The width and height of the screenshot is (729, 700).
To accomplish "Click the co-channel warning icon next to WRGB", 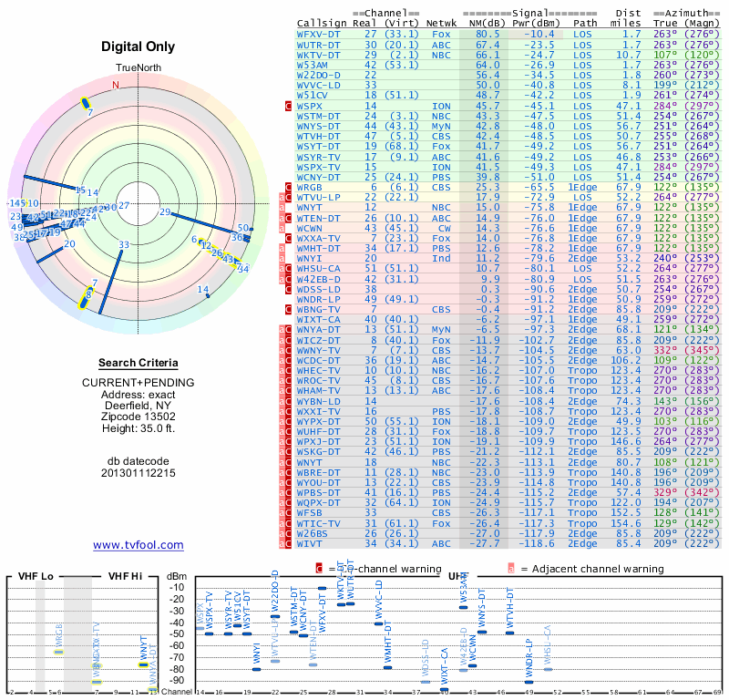I will click(x=289, y=187).
